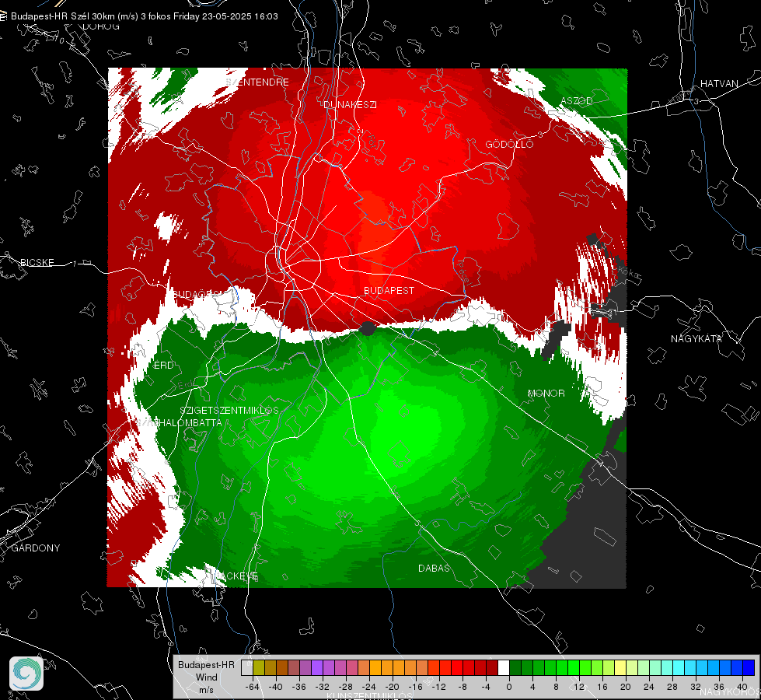761x700 pixels.
Task: Pick the dark green swatch right of 0
Action: click(x=515, y=667)
